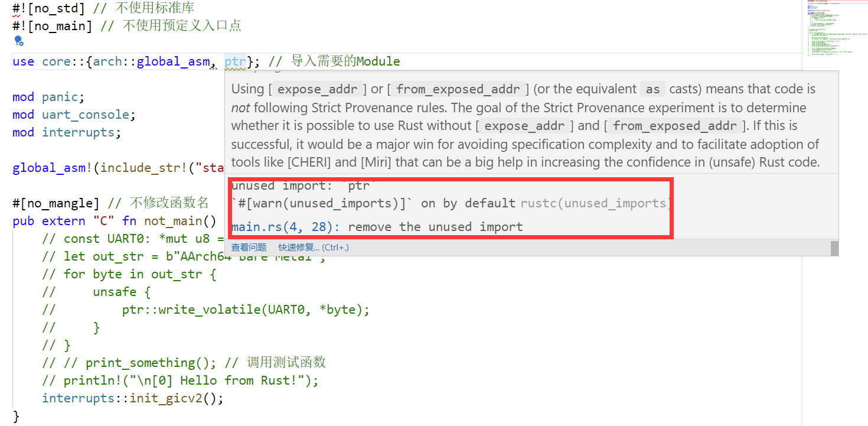Screen dimensions: 868x426
Task: Click global_asm in the use statement
Action: [172, 61]
